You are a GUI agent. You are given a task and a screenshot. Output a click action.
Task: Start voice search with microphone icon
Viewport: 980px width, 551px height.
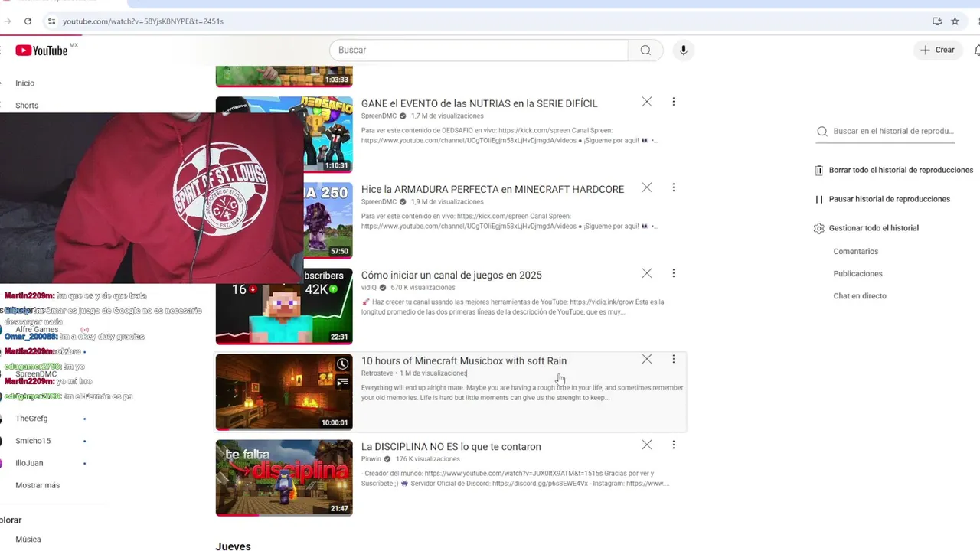tap(684, 51)
